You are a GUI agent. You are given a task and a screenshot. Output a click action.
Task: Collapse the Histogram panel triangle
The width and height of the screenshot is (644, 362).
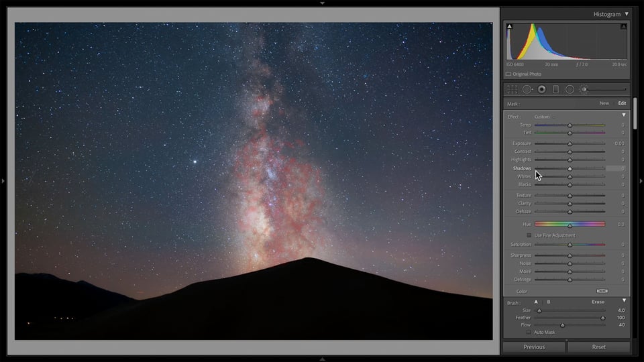coord(627,14)
